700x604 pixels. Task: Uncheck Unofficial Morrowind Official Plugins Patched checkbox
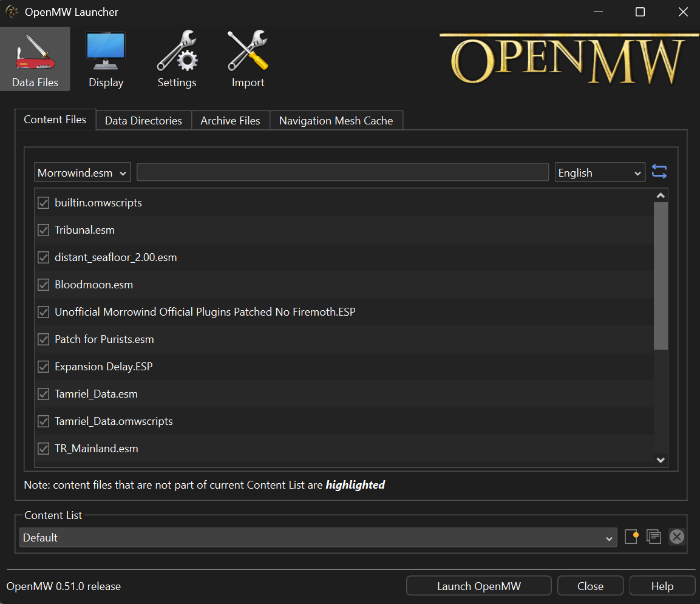tap(43, 312)
